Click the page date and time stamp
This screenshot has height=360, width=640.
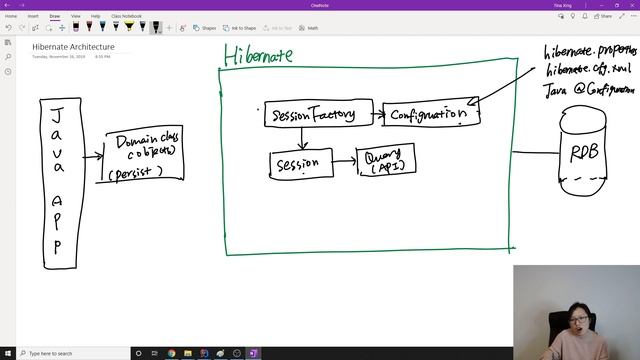[x=71, y=57]
